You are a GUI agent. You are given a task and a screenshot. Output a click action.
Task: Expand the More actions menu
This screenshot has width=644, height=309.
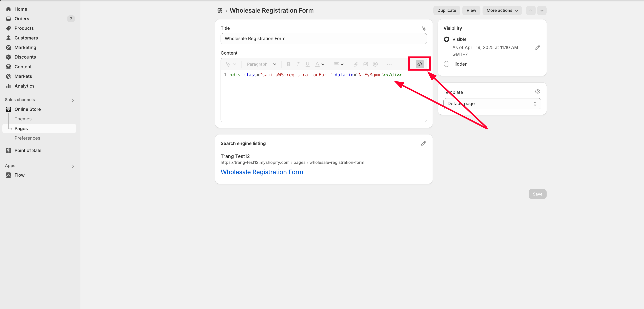tap(502, 10)
